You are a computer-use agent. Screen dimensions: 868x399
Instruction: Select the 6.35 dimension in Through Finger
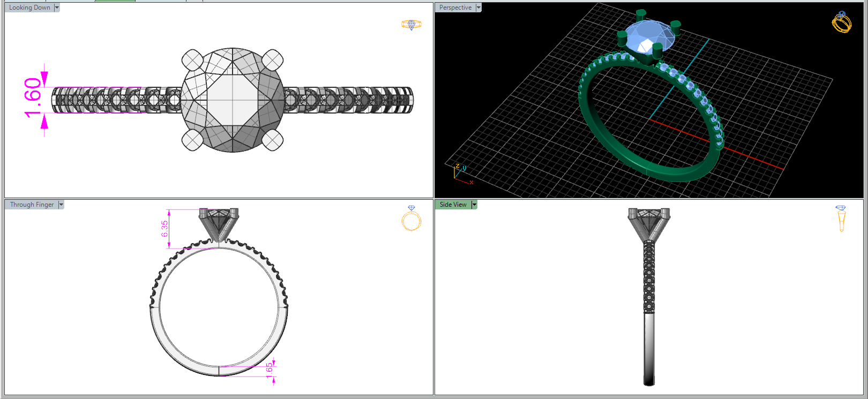point(164,229)
